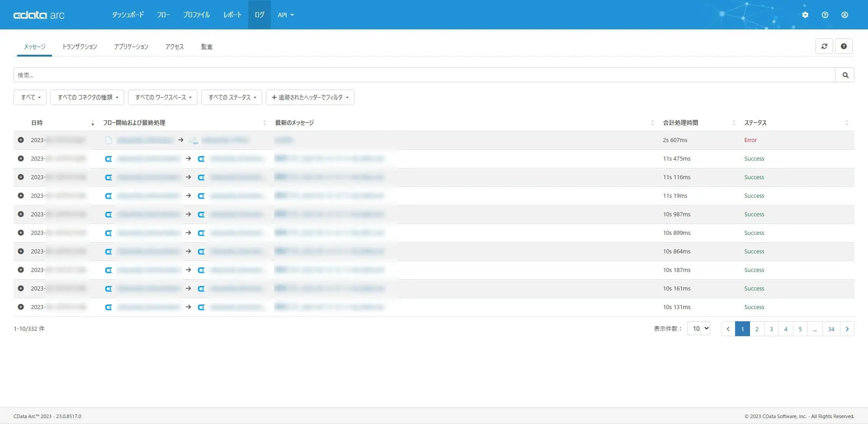868x424 pixels.
Task: Switch to the アプリケーション tab
Action: click(131, 47)
